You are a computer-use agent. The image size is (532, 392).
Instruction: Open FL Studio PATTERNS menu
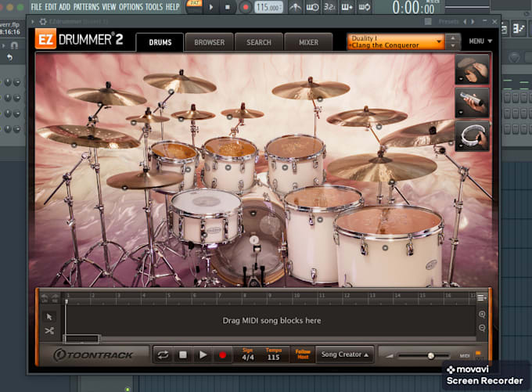pyautogui.click(x=86, y=7)
